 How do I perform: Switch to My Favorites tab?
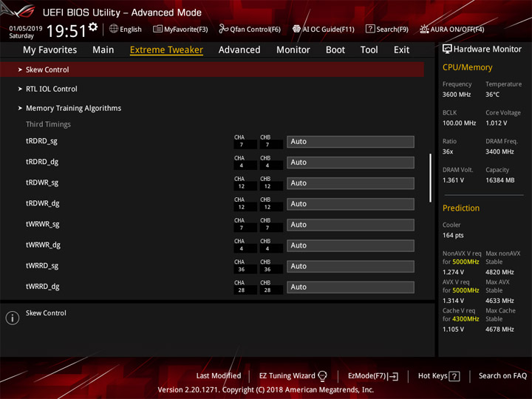(x=50, y=50)
